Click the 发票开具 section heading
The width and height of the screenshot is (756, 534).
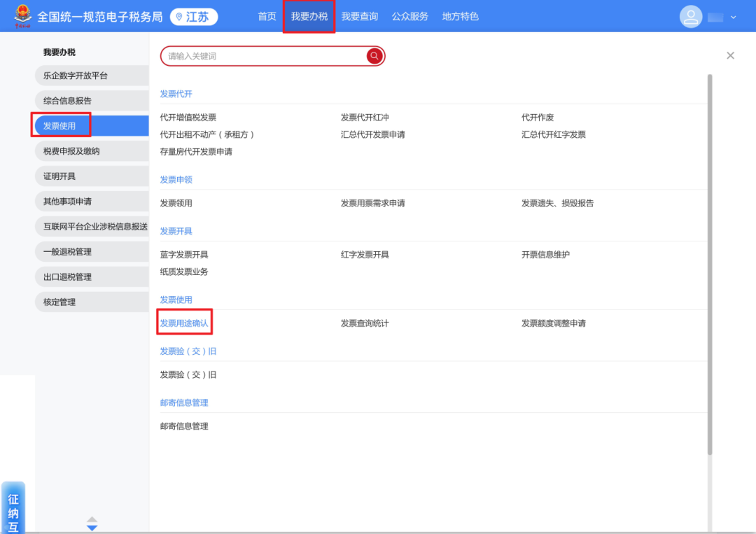coord(176,232)
